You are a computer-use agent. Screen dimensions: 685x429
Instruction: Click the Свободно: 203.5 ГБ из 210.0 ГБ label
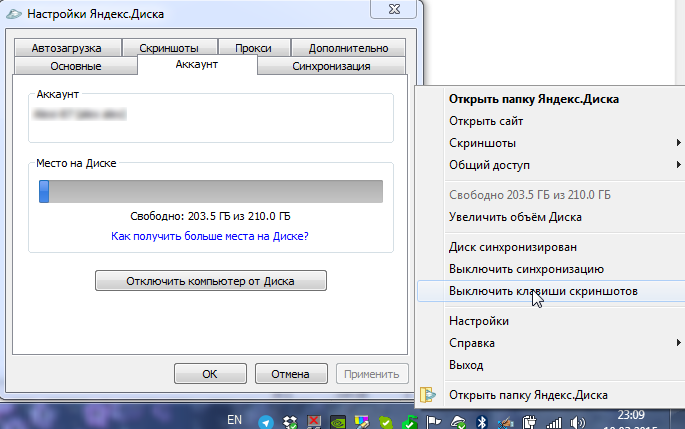(x=210, y=216)
